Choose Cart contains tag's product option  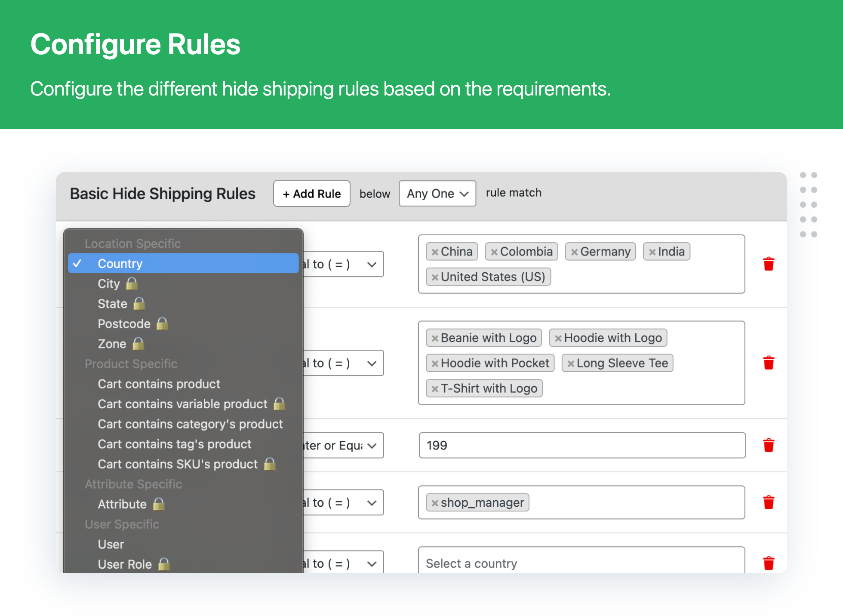click(174, 444)
